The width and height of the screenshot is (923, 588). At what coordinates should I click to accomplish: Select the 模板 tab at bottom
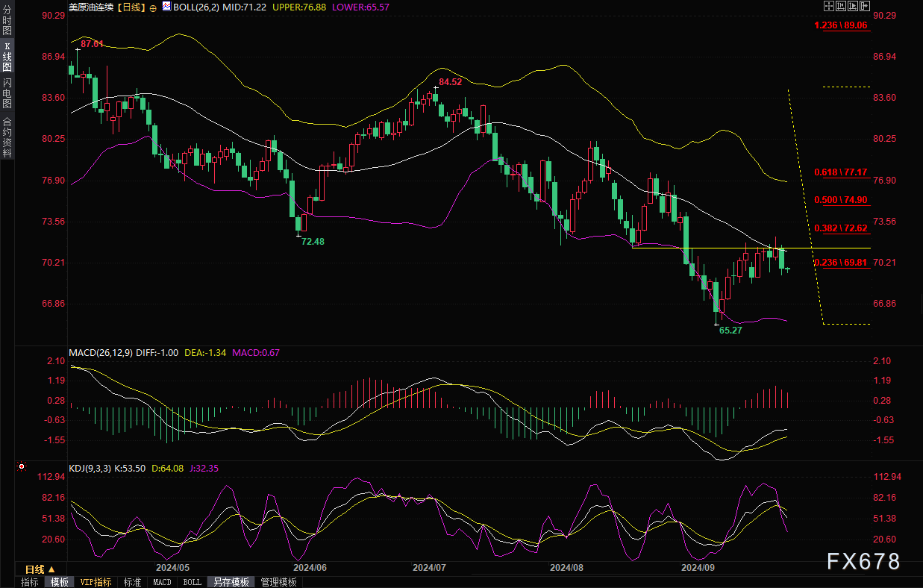(59, 582)
